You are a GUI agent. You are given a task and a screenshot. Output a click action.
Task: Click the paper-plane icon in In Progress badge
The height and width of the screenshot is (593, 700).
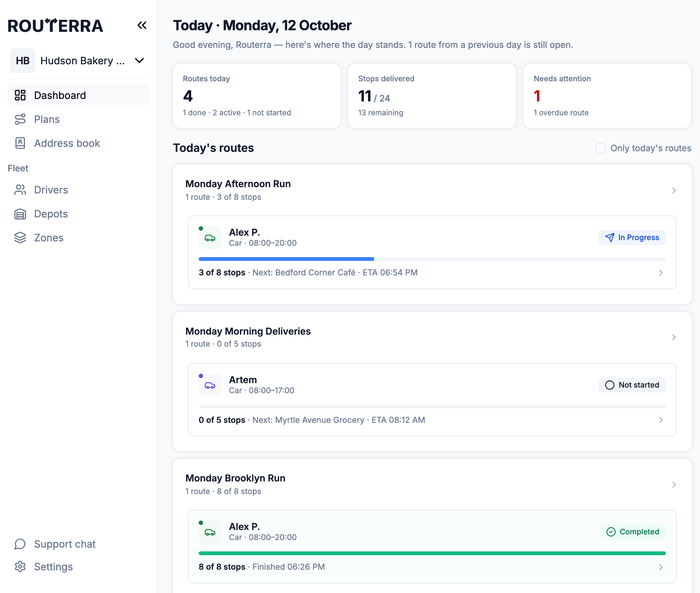[610, 238]
